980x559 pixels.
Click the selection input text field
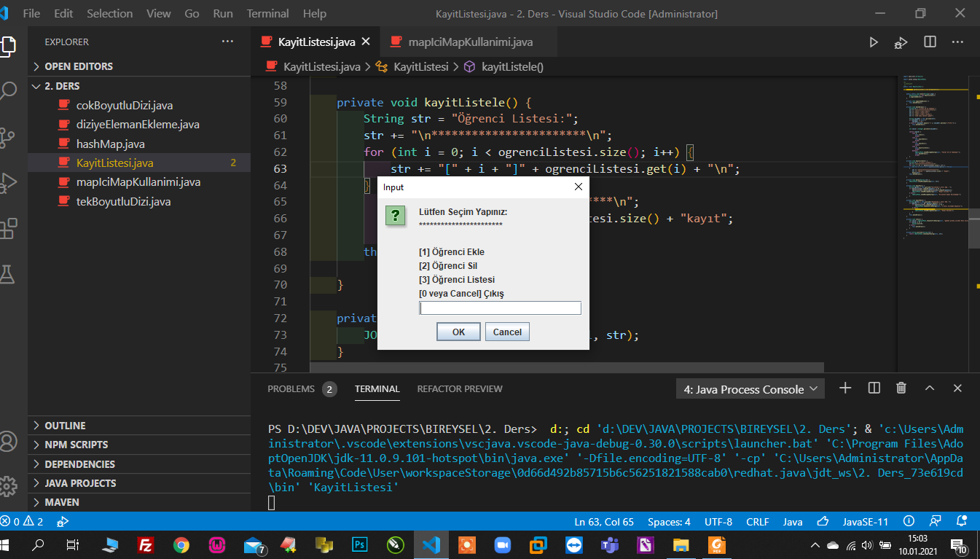[500, 308]
